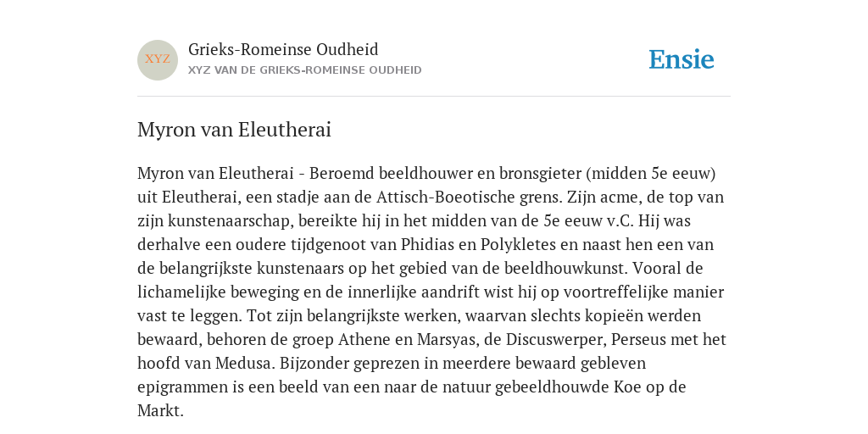Select the XYZ VAN DE GRIEKS-ROMEINSE OUDHEID subtitle
Screen dimensions: 868x434
click(305, 70)
